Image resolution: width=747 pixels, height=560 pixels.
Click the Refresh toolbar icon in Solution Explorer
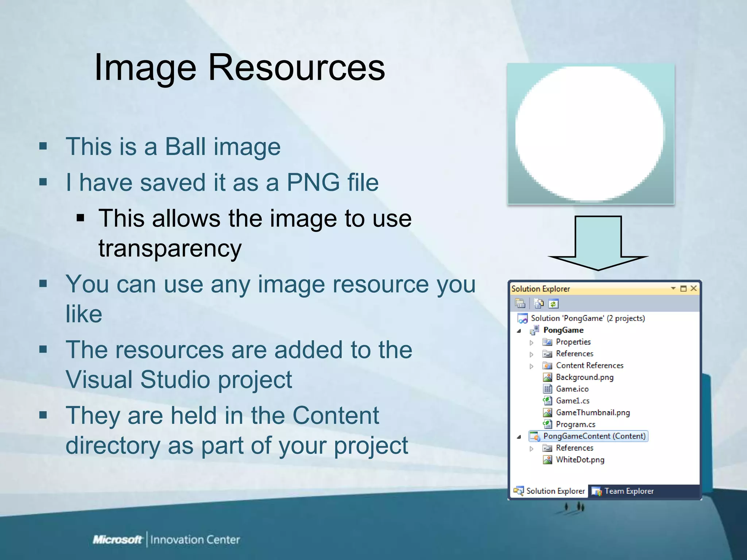pyautogui.click(x=553, y=303)
